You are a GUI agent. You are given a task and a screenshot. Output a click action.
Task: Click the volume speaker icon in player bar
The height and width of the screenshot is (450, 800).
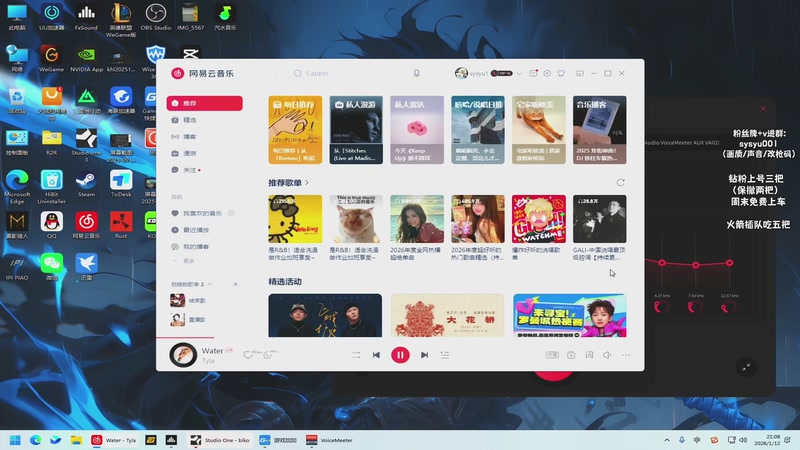point(607,355)
